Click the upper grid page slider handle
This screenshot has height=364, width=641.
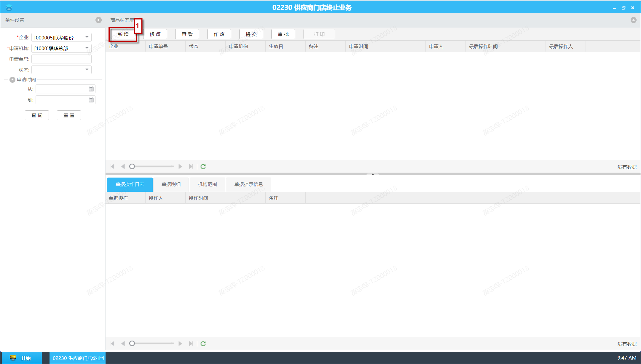(x=132, y=167)
